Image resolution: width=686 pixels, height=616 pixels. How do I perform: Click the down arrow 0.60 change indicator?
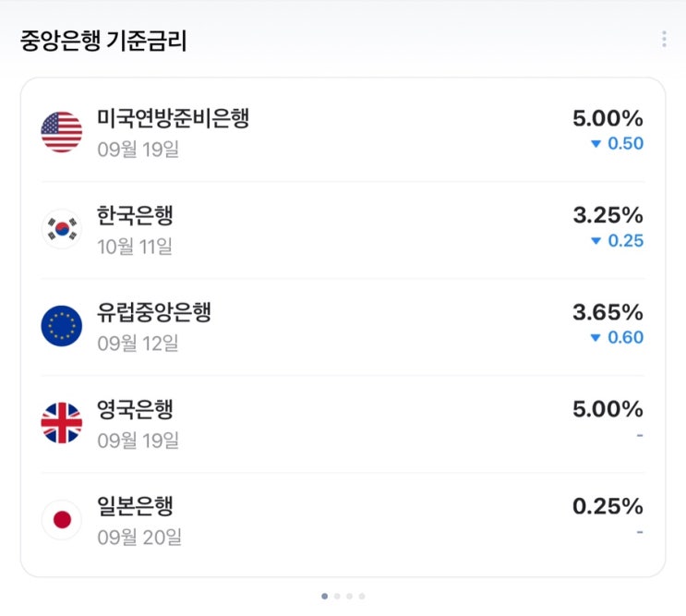point(617,338)
